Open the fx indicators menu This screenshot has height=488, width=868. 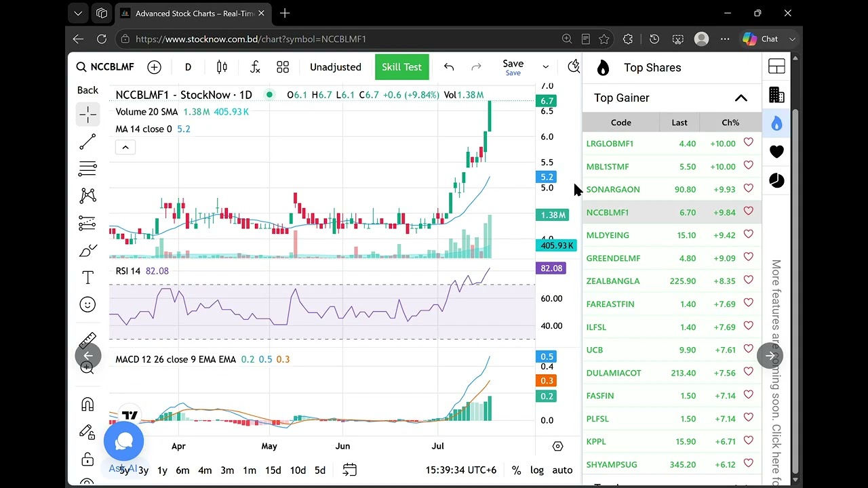(255, 67)
